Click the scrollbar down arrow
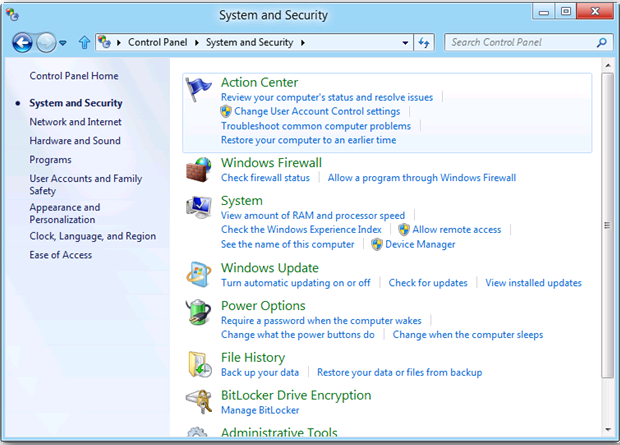The height and width of the screenshot is (445, 620). pyautogui.click(x=607, y=430)
